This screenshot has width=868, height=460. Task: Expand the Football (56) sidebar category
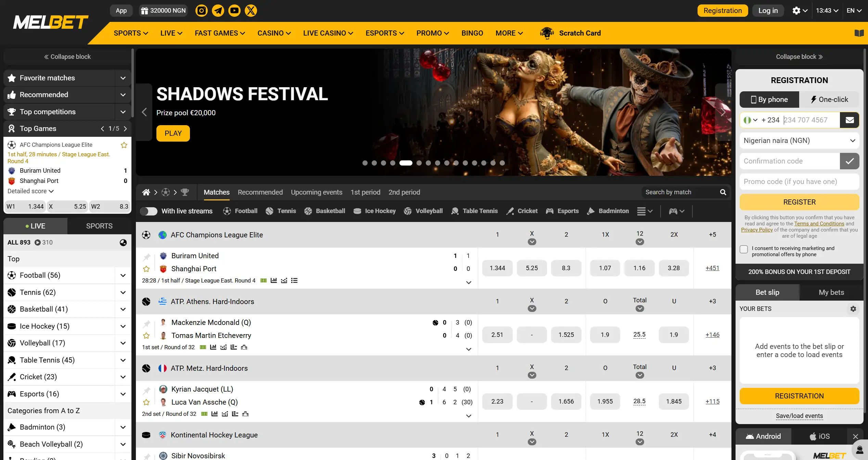click(123, 275)
